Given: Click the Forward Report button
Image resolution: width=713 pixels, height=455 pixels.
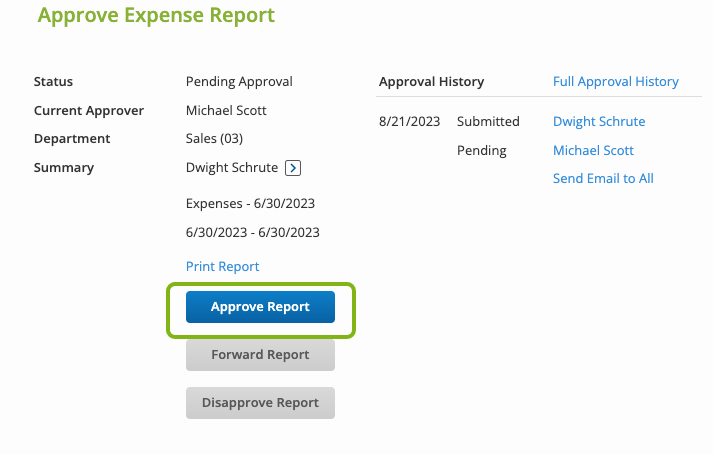Looking at the screenshot, I should tap(260, 355).
